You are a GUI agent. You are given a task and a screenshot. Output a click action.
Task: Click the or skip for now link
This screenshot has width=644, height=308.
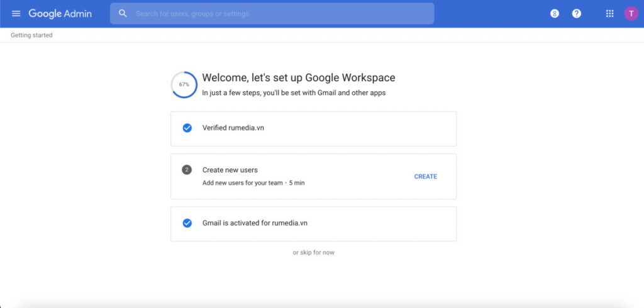[313, 253]
